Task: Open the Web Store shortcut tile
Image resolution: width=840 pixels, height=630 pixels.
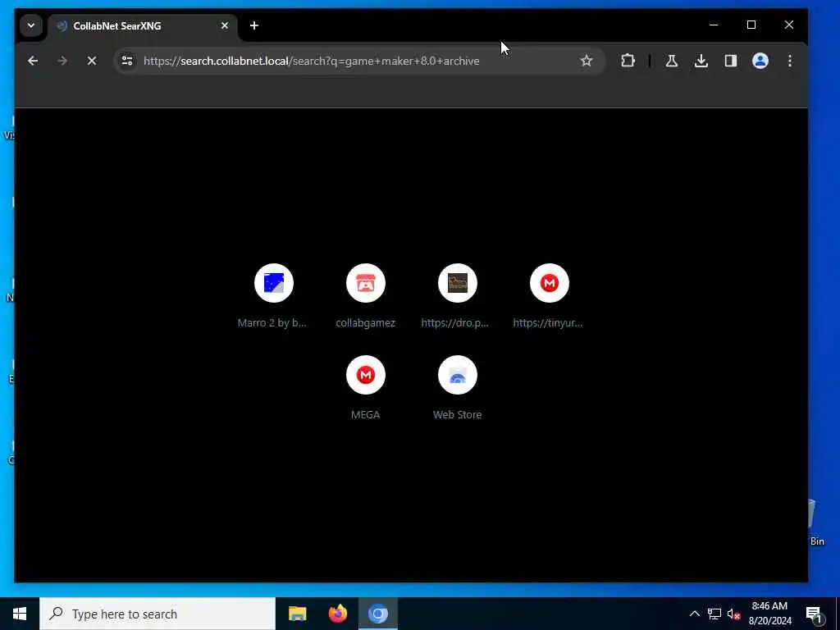Action: click(457, 388)
